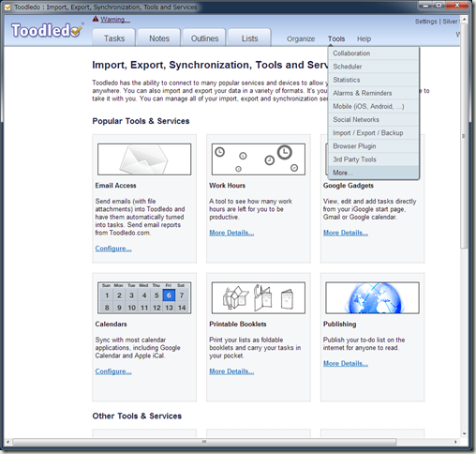The height and width of the screenshot is (454, 476).
Task: Click the Calendars heading
Action: pyautogui.click(x=111, y=324)
